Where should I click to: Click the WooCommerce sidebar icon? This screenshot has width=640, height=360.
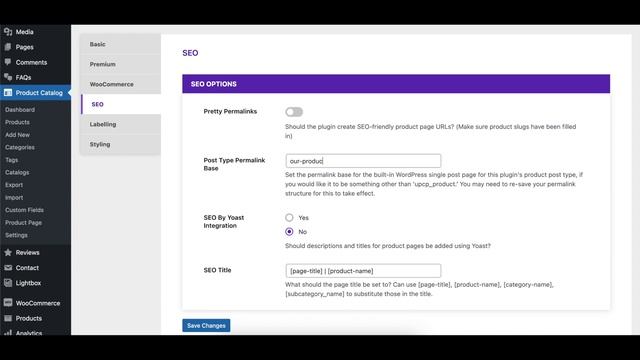click(x=8, y=303)
